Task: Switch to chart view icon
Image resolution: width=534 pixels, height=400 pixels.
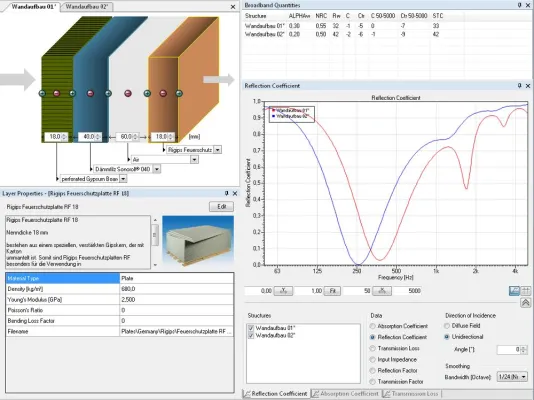Action: [x=515, y=291]
